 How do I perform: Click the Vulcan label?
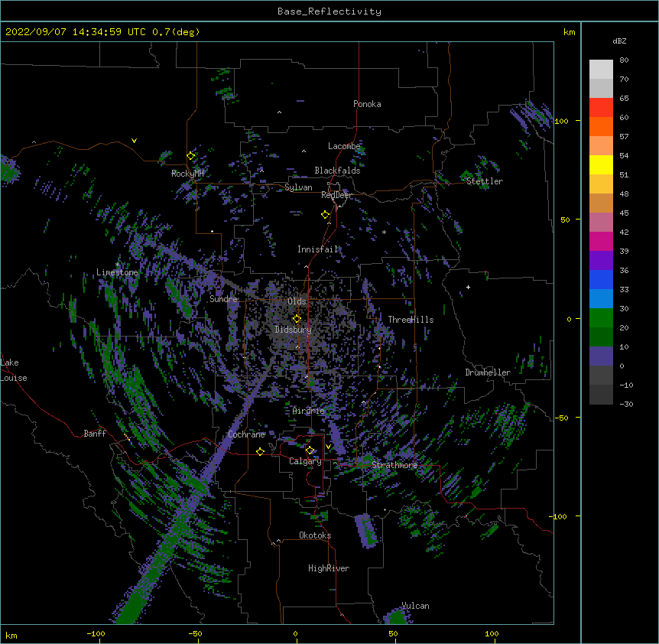click(x=415, y=606)
